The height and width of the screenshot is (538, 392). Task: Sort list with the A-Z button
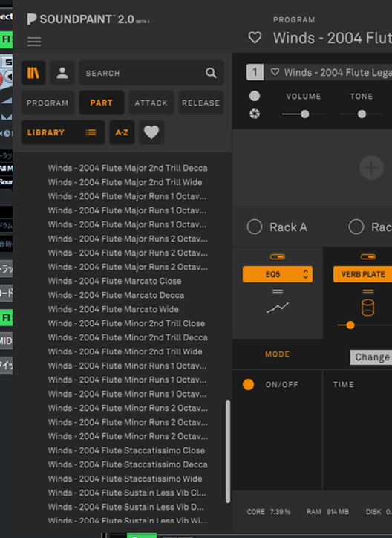point(122,132)
